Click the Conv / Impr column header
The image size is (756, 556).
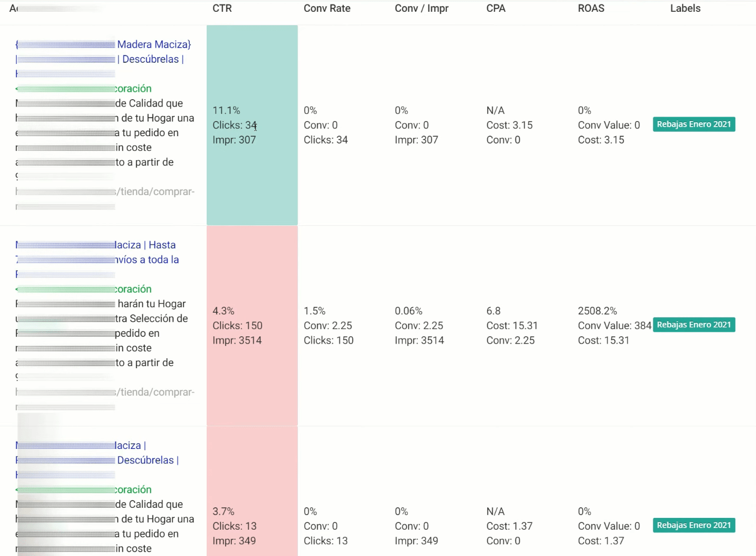coord(421,8)
